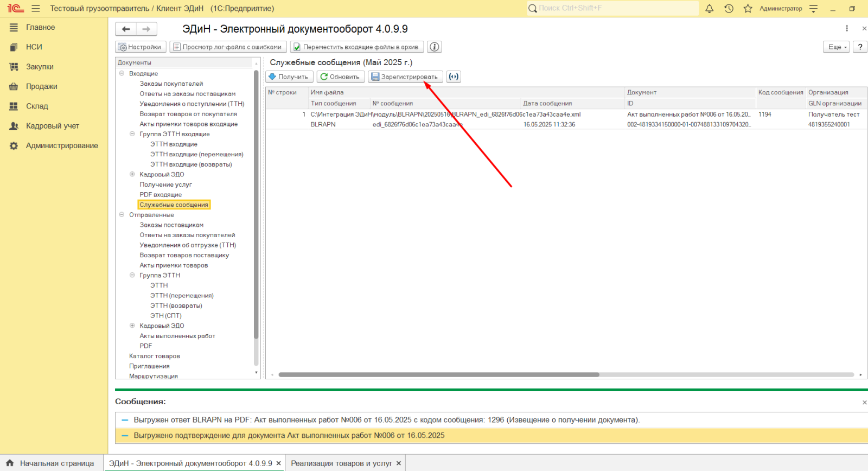Collapse the Входящие tree node
This screenshot has width=868, height=471.
122,73
